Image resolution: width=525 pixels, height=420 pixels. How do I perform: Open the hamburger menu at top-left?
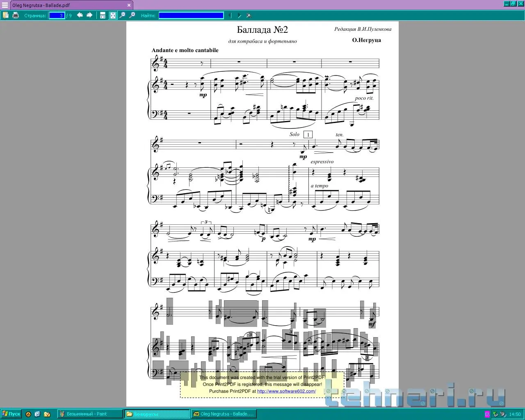[x=5, y=5]
